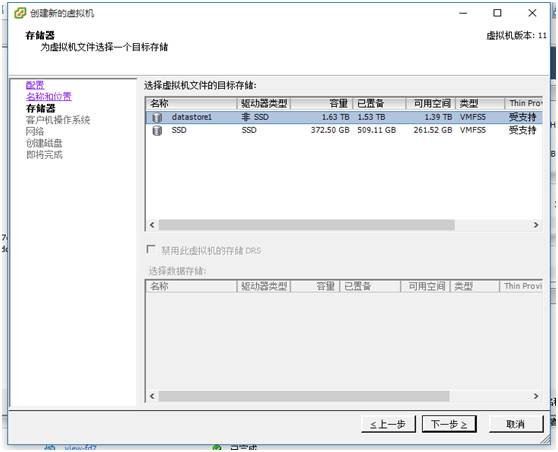Sort by 类型 column in the upper table

click(x=480, y=104)
